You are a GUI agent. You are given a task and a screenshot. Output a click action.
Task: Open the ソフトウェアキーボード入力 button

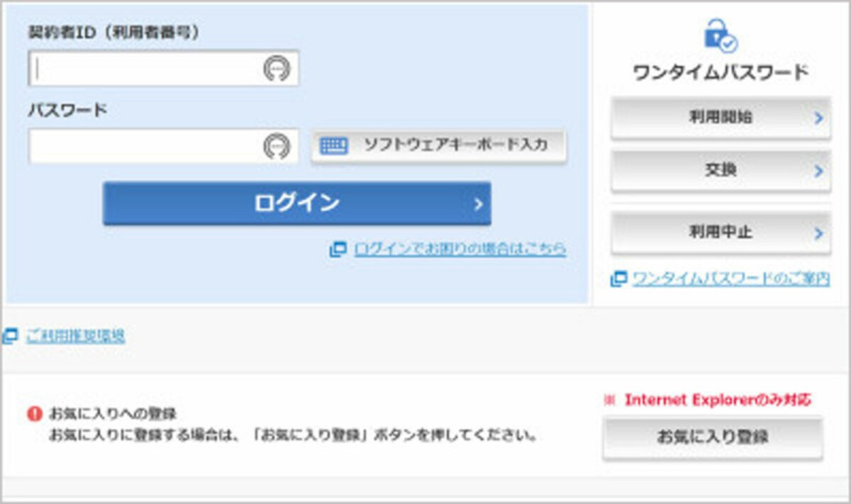tap(439, 146)
